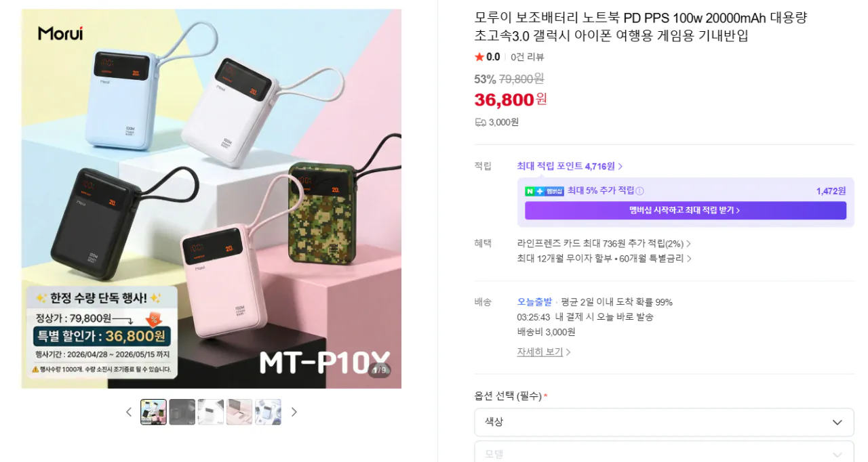Screen dimensions: 868x462
Task: Select the second product thumbnail
Action: (182, 411)
